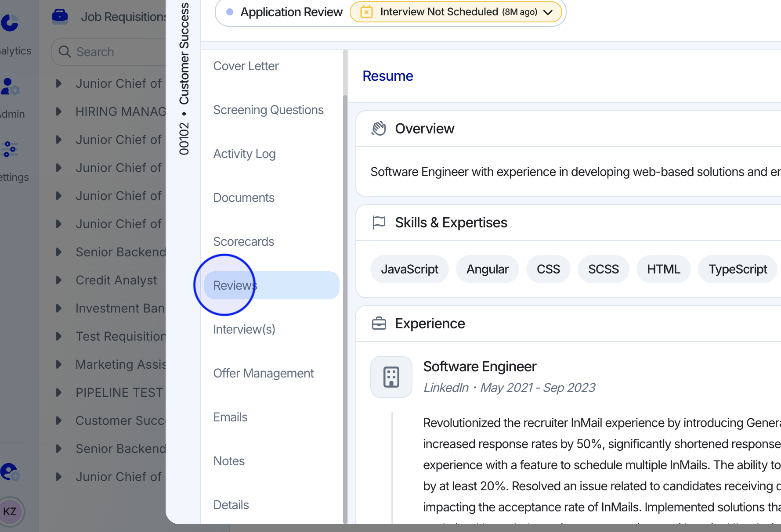The height and width of the screenshot is (532, 781).
Task: Open the Admin user-gear icon
Action: click(x=10, y=86)
